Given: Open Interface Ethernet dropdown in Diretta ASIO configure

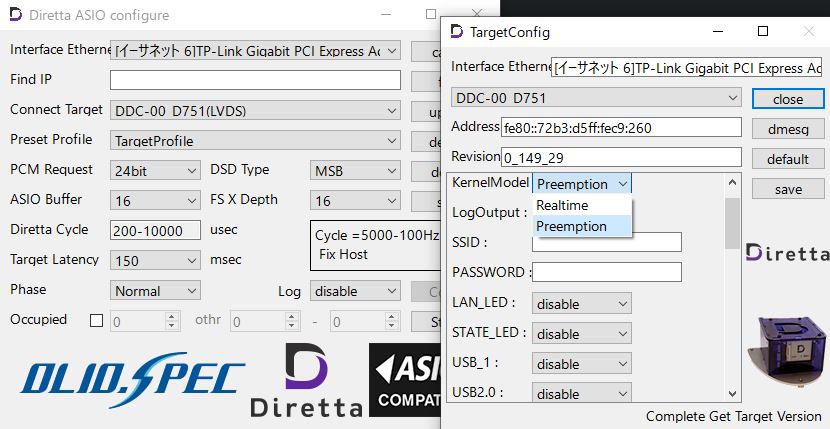Looking at the screenshot, I should click(255, 51).
